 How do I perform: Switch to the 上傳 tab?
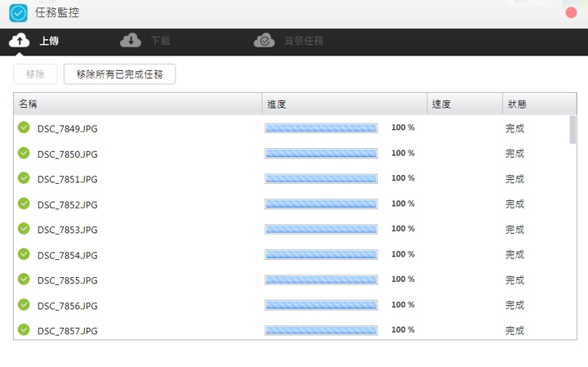click(49, 41)
